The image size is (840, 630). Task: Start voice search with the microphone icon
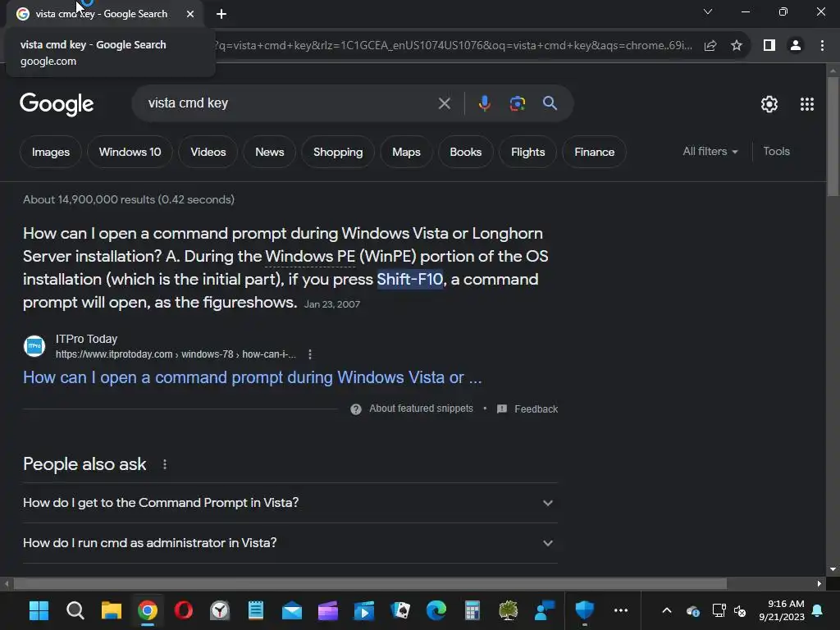[x=484, y=103]
